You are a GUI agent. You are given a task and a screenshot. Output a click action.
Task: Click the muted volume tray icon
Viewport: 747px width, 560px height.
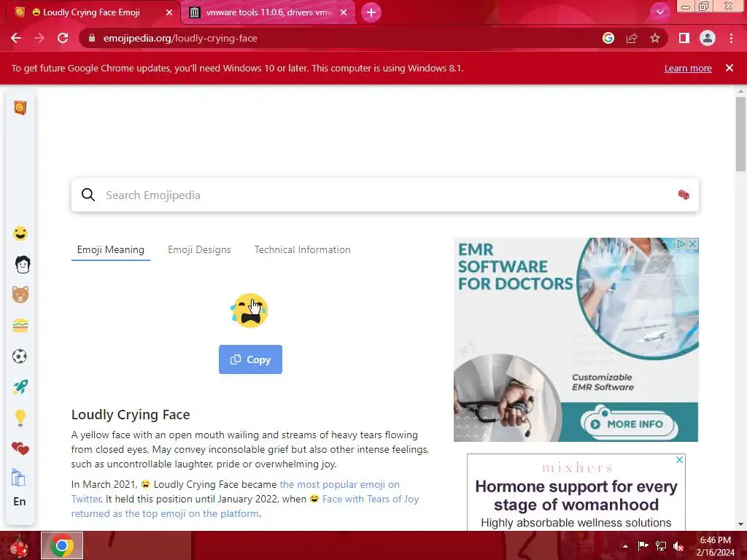point(678,545)
